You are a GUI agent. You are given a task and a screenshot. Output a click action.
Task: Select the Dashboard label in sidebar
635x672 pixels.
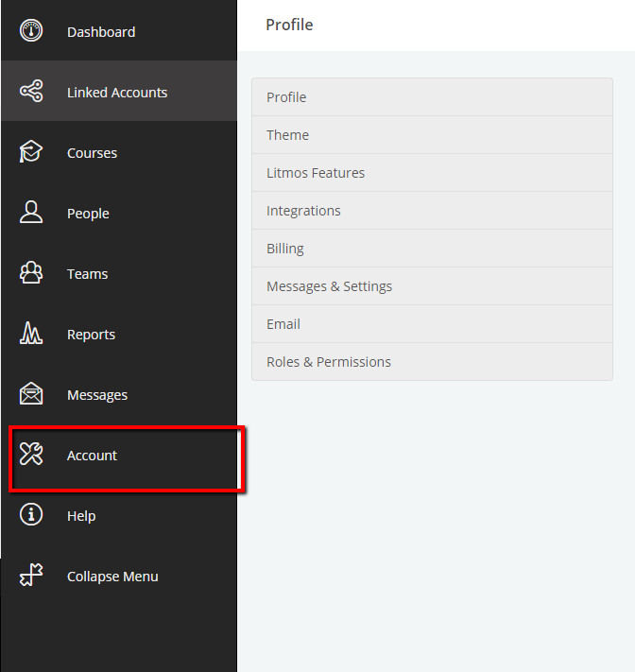click(101, 32)
